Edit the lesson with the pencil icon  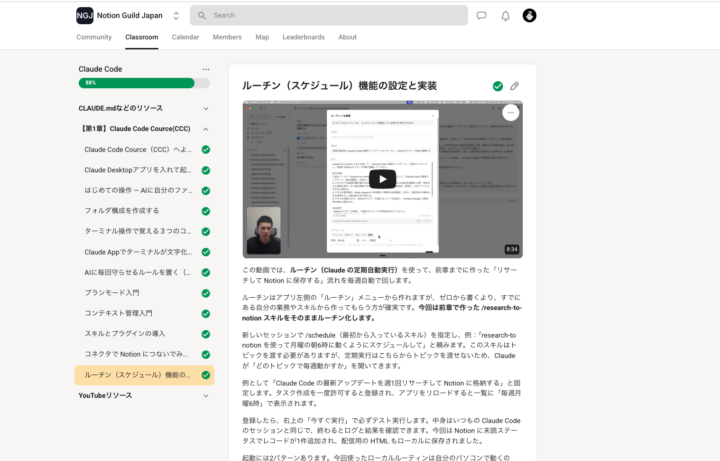coord(515,86)
